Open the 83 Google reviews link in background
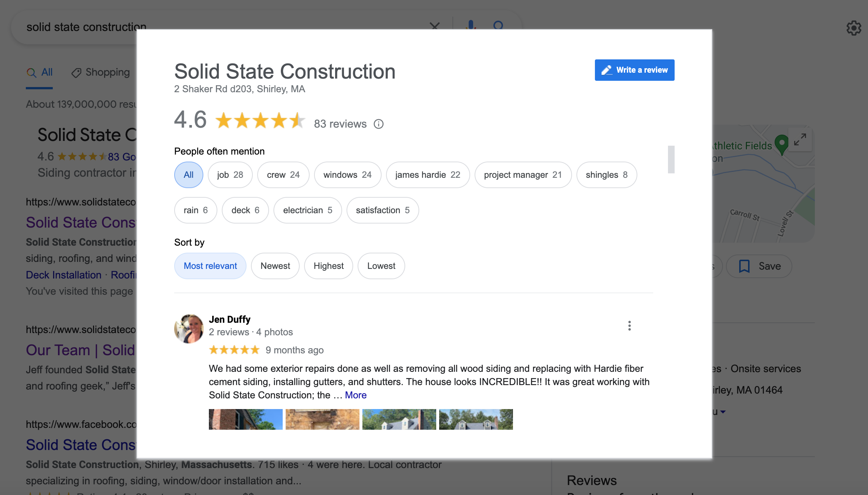 [122, 157]
